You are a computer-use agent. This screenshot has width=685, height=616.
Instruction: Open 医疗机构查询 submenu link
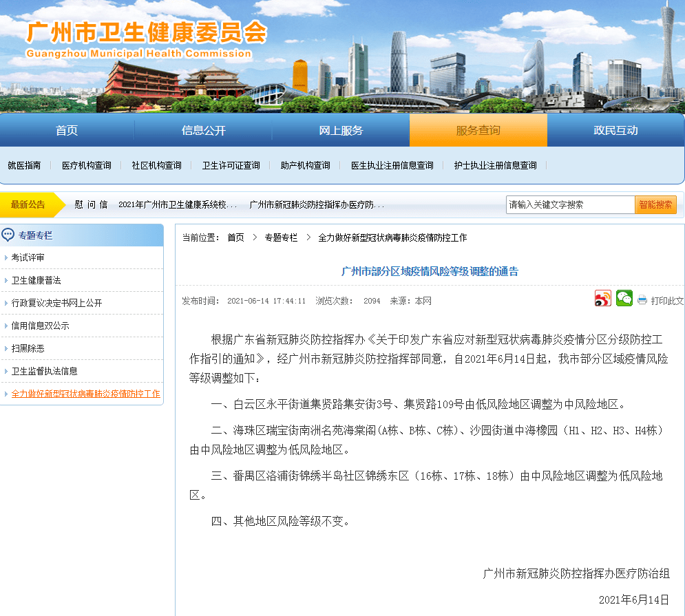point(86,166)
